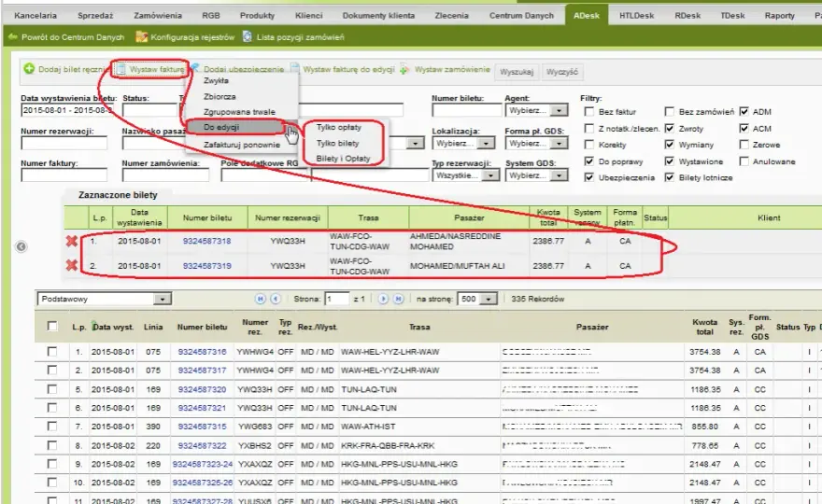Click the green plus icon for Dodaj bilet ręcznie
Image resolution: width=822 pixels, height=504 pixels.
point(29,69)
